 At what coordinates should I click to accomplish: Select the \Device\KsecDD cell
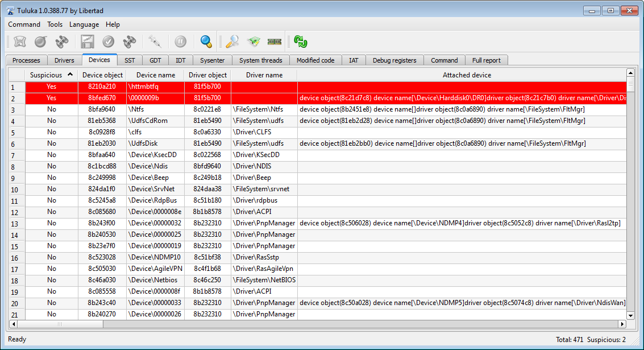click(x=156, y=155)
